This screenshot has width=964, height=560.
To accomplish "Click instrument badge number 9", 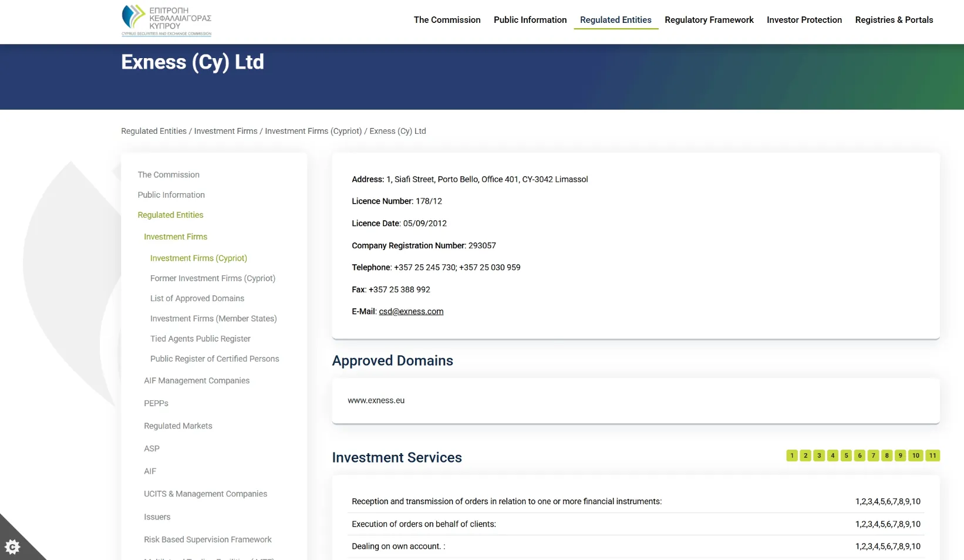I will [900, 456].
